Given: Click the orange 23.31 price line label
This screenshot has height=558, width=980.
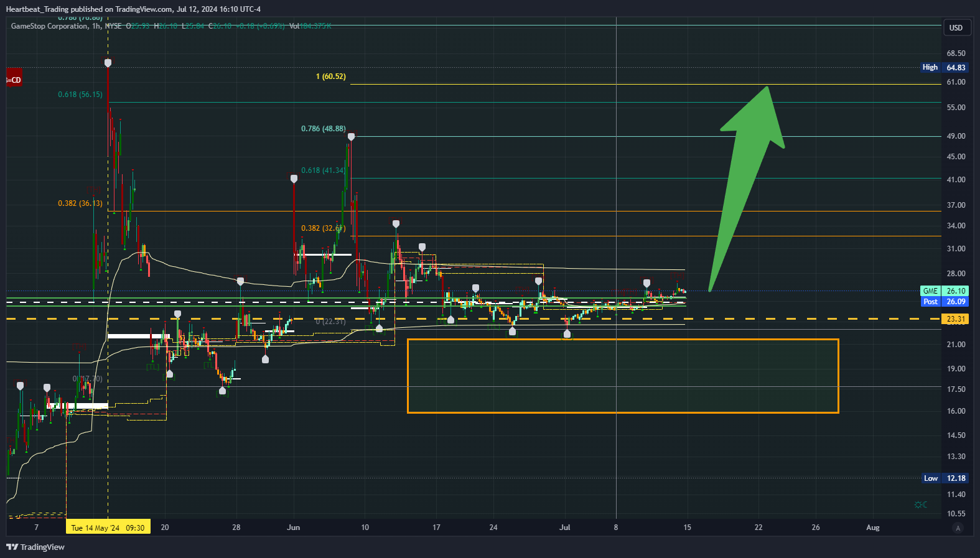Looking at the screenshot, I should pos(956,319).
